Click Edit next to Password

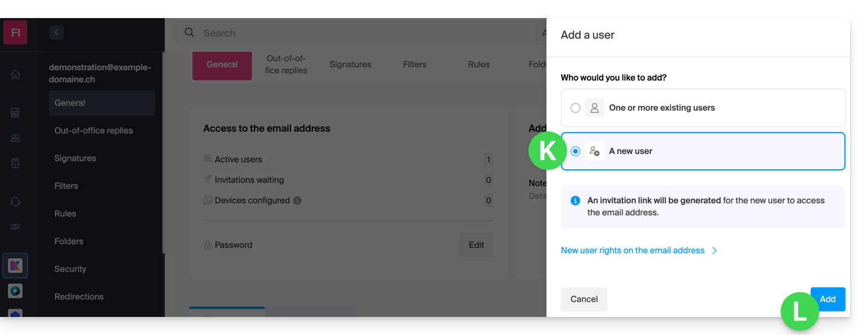click(477, 245)
